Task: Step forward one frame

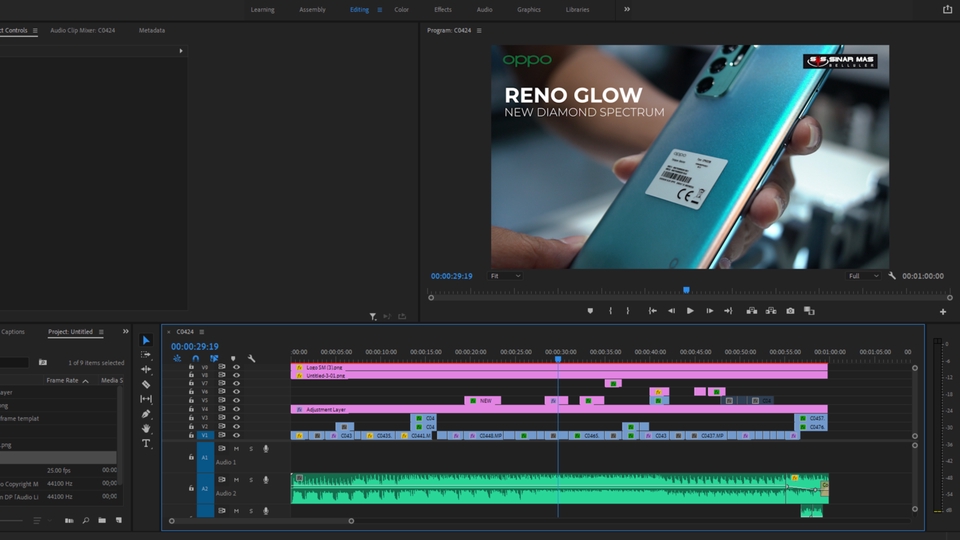Action: 710,311
